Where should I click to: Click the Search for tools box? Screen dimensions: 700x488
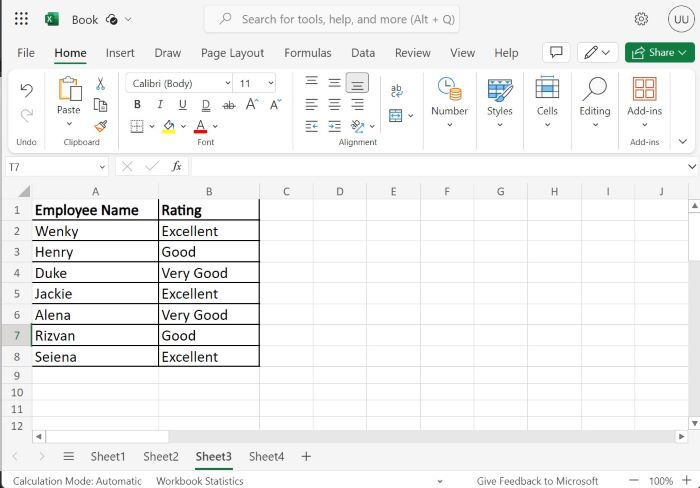click(x=332, y=19)
